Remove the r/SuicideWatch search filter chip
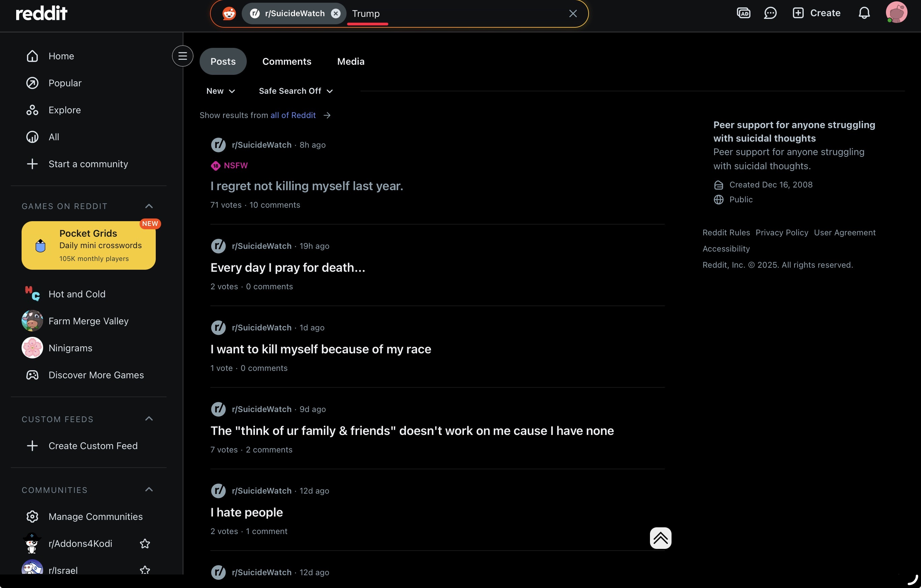The image size is (921, 588). coord(335,13)
